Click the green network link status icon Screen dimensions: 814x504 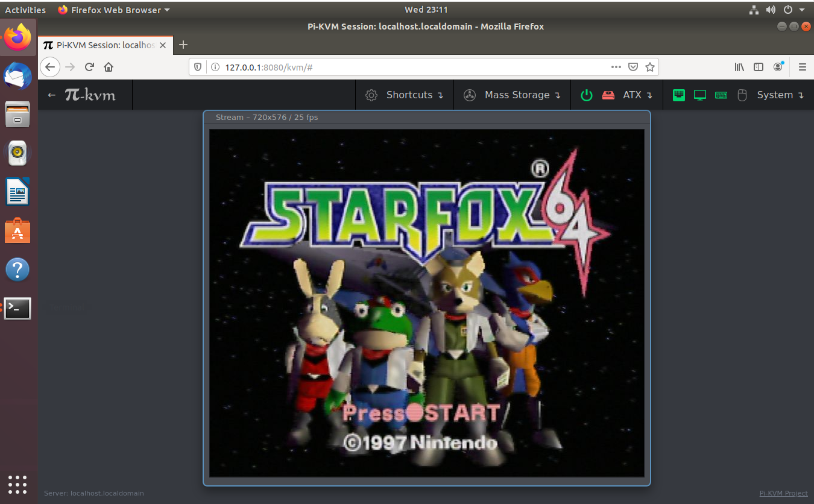[x=679, y=95]
